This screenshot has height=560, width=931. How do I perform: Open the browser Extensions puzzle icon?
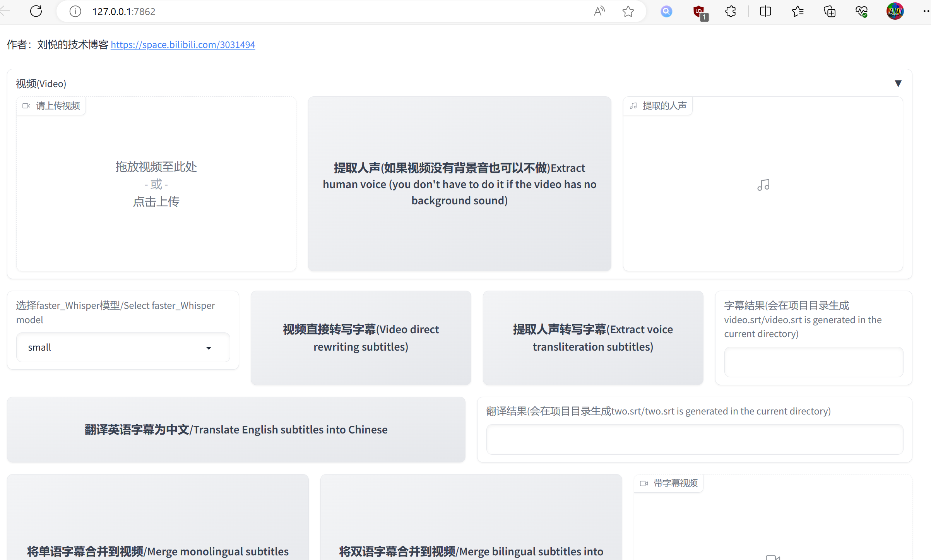(x=731, y=12)
